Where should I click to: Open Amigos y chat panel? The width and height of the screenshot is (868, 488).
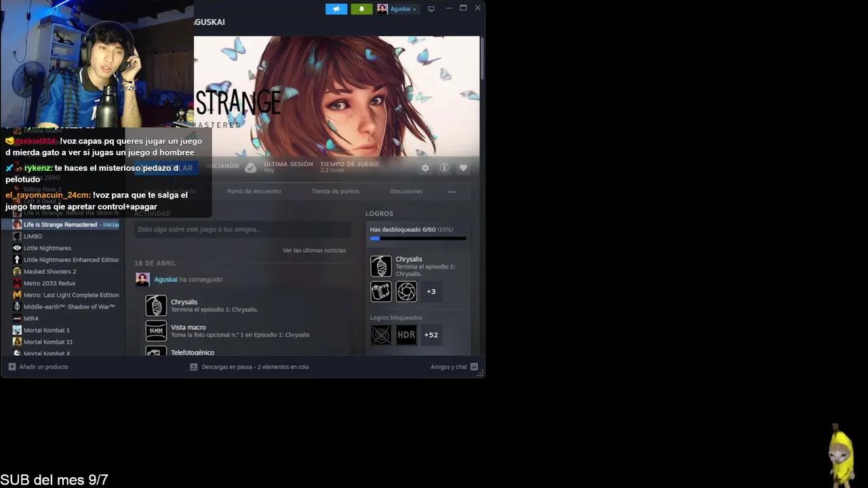449,367
